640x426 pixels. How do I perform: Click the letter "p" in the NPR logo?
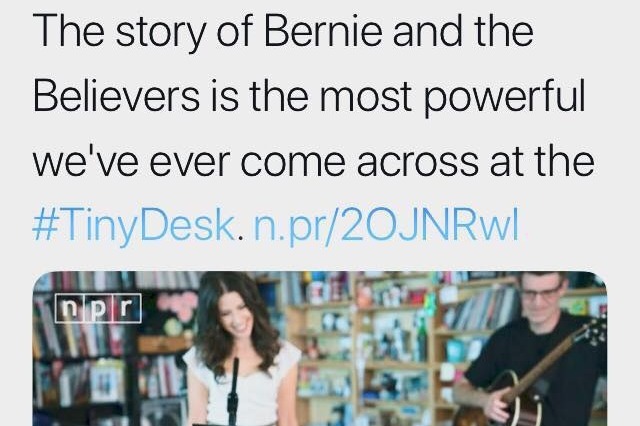(x=99, y=308)
